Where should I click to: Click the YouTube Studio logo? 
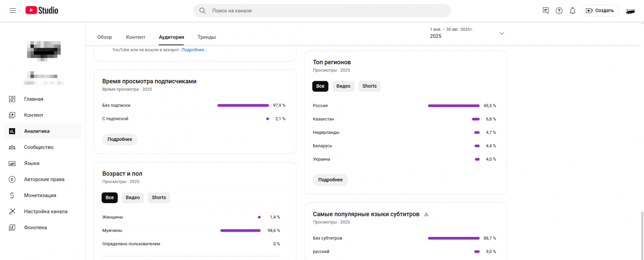tap(42, 11)
